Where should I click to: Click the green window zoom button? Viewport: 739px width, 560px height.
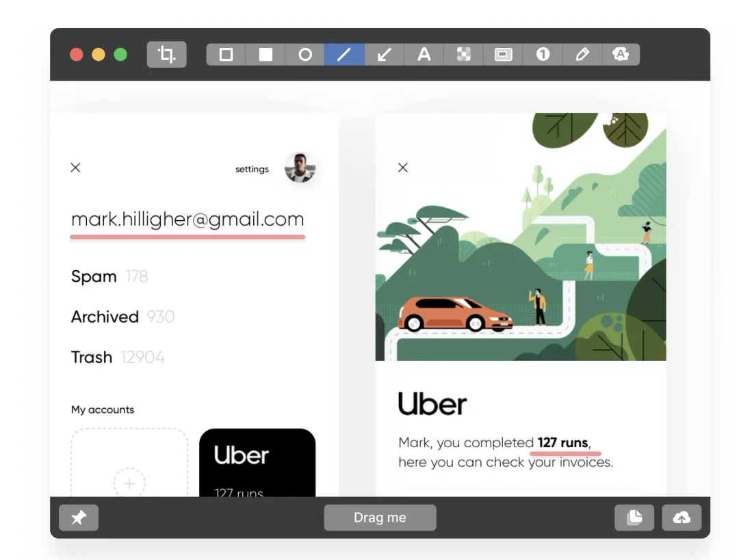click(120, 55)
